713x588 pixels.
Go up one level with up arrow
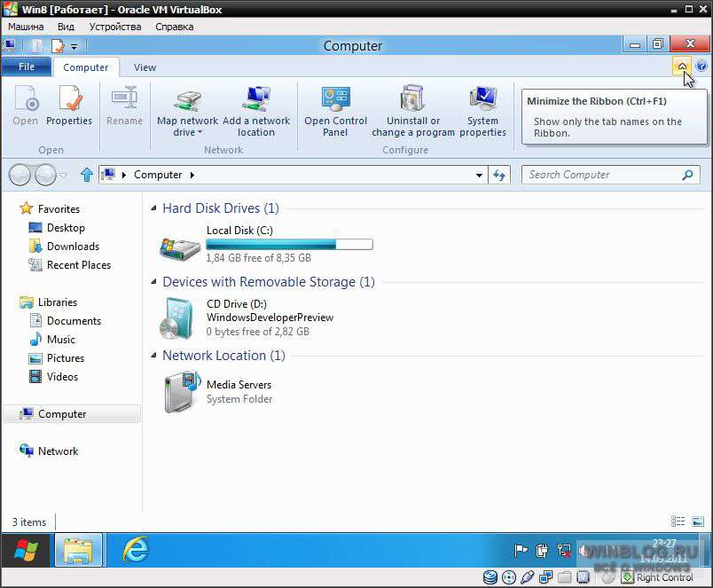[x=86, y=175]
